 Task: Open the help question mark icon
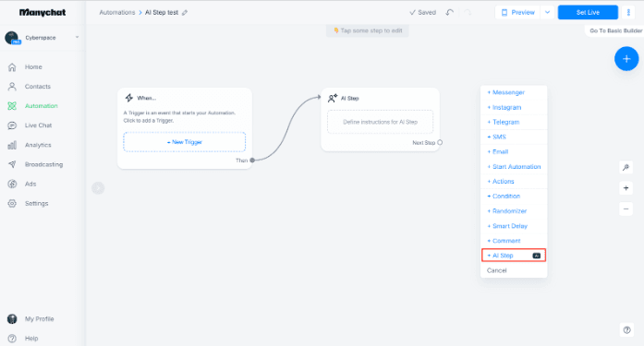coord(626,329)
